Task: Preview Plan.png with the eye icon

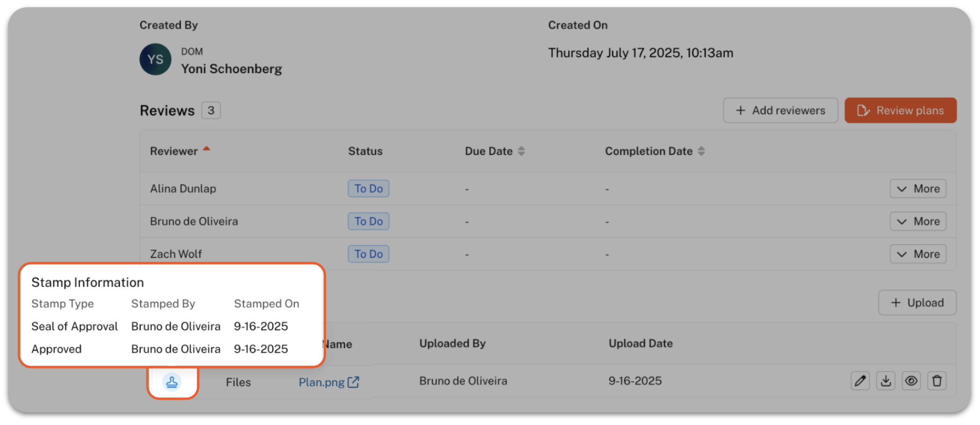Action: [911, 381]
